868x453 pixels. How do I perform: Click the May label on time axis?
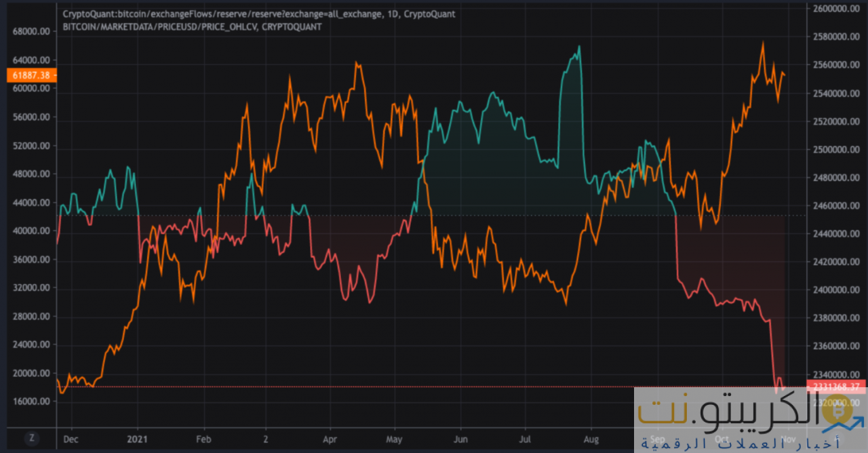[395, 439]
